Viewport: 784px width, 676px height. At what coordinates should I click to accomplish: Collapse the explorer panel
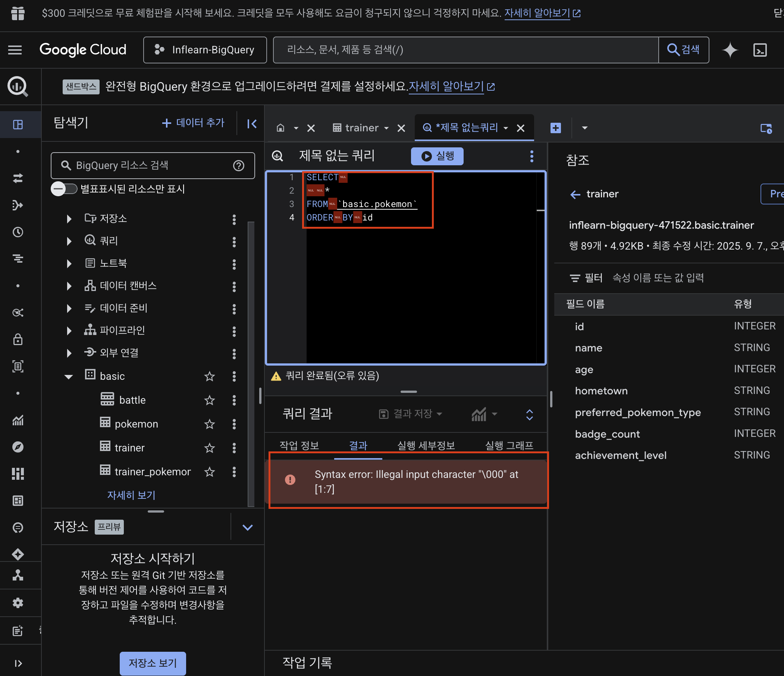252,123
